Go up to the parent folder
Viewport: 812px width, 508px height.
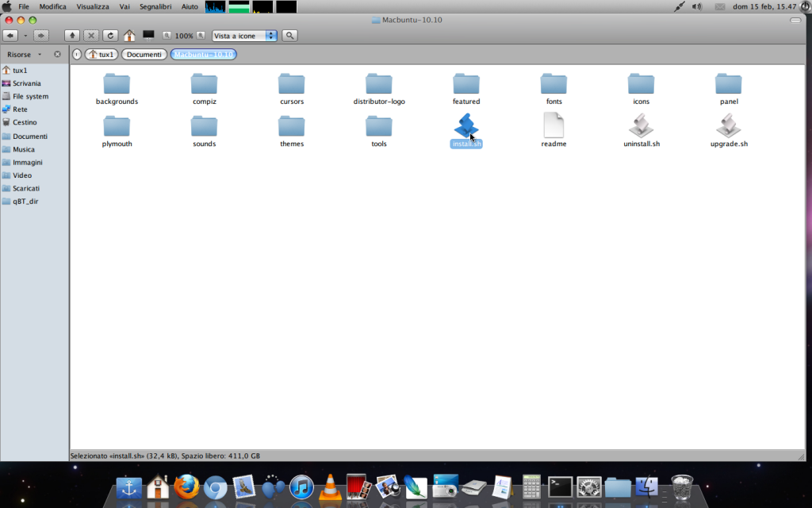72,36
